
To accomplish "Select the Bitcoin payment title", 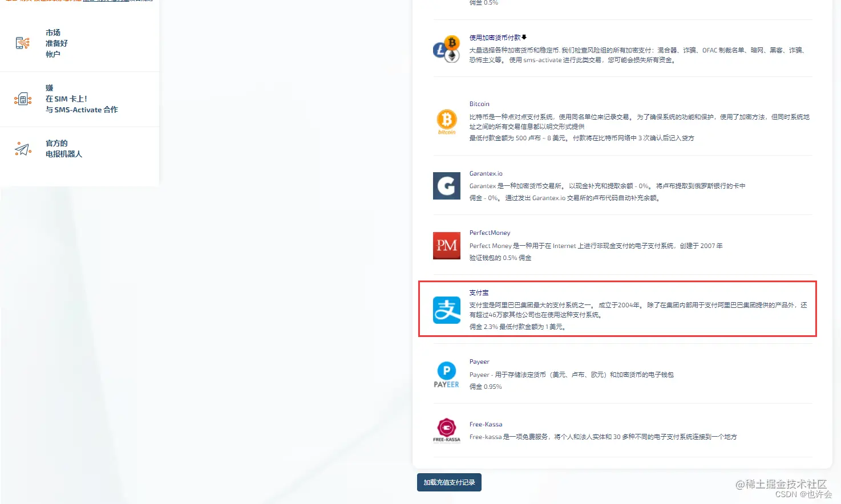I will tap(479, 104).
